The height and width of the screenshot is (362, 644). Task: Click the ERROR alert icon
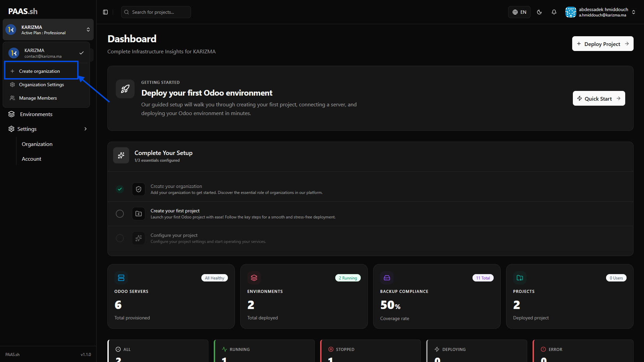click(543, 349)
